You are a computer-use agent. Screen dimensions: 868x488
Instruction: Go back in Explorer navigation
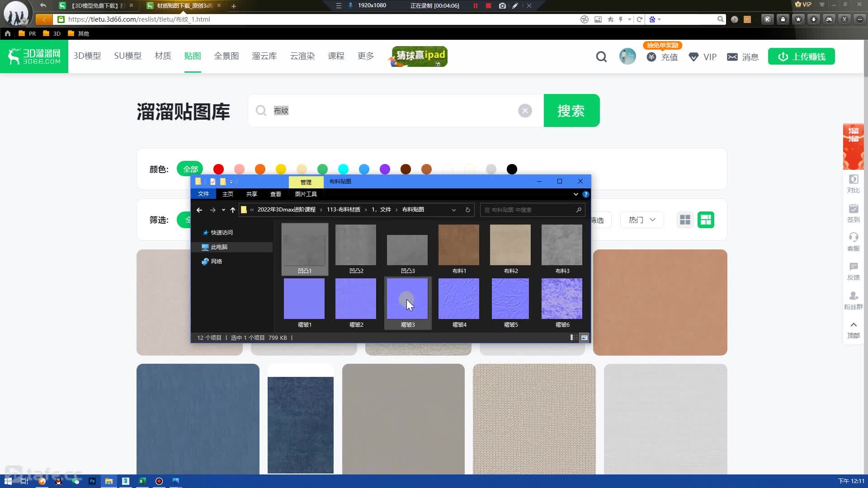pos(199,210)
